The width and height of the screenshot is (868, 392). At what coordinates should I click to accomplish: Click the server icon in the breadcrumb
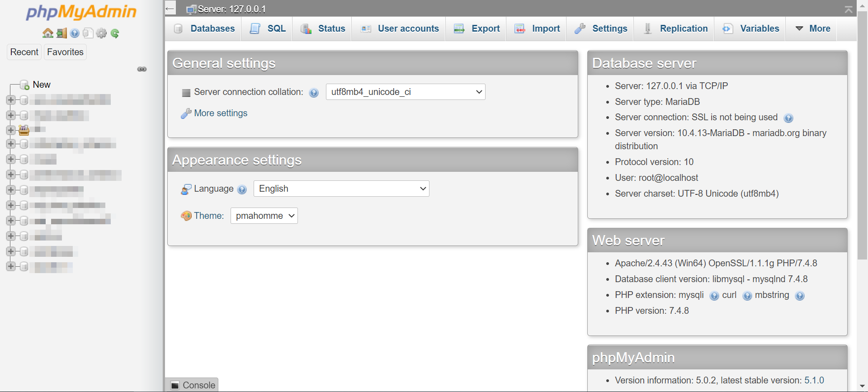tap(192, 9)
